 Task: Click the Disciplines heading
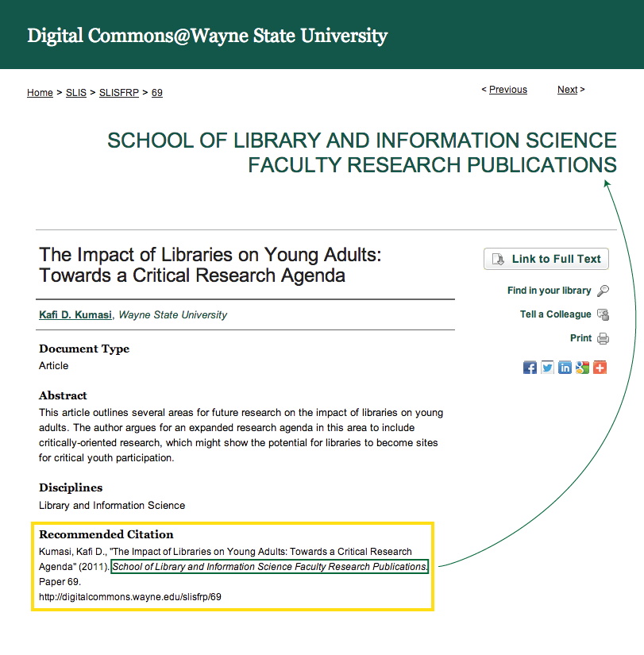(x=71, y=487)
